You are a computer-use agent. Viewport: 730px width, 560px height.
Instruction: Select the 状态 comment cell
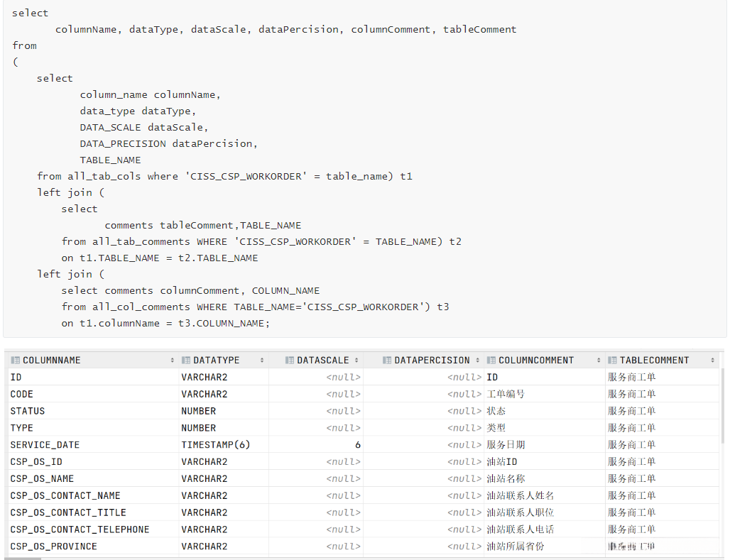545,411
